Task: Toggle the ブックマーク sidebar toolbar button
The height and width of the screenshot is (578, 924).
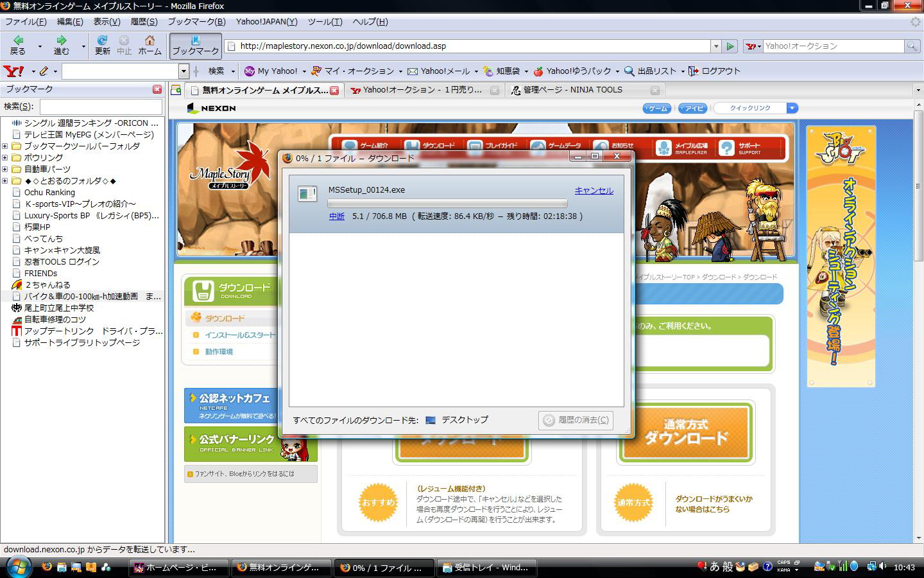Action: (196, 45)
